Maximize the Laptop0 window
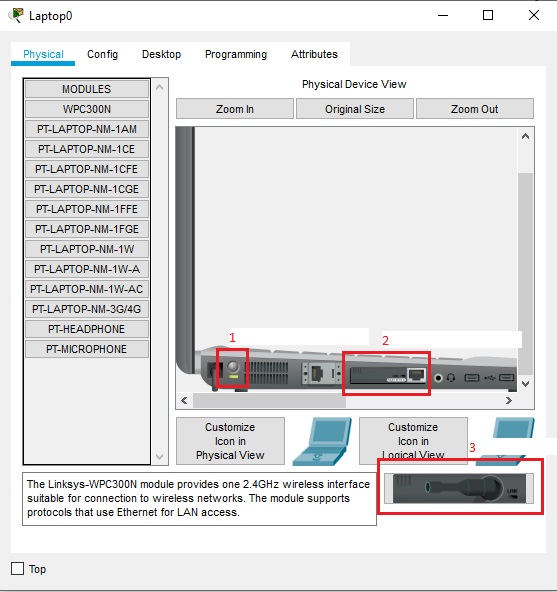 (488, 15)
